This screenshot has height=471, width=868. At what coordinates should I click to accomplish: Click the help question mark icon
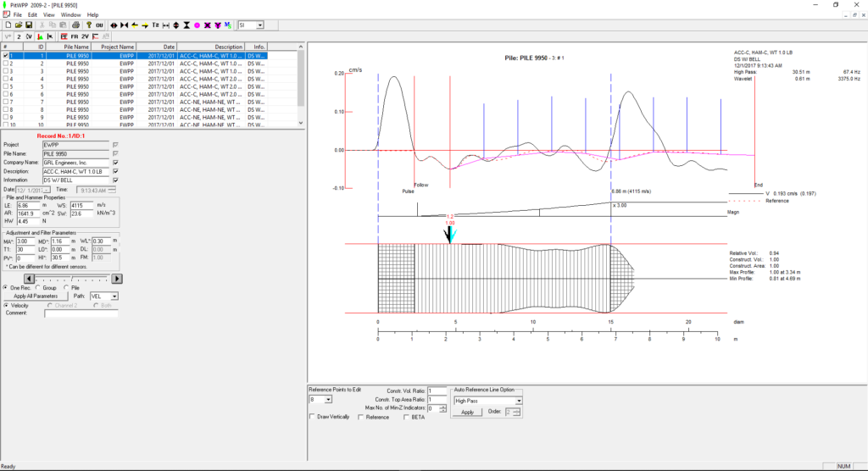point(87,25)
